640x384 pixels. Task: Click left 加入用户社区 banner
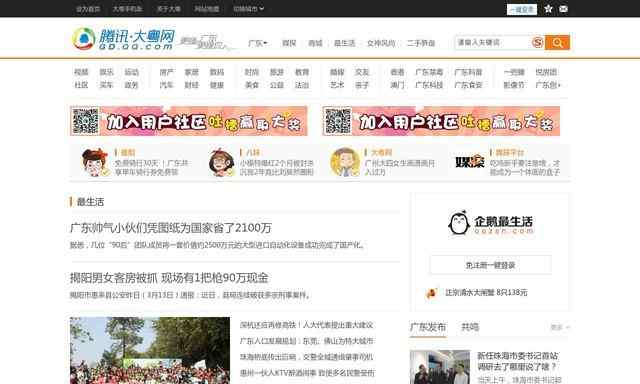coord(189,121)
